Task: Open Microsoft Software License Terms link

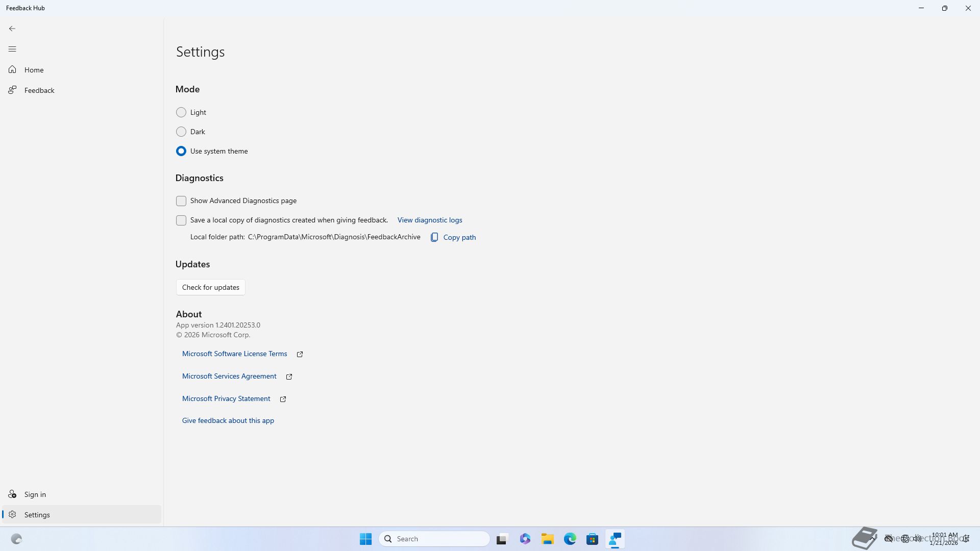Action: [x=235, y=354]
